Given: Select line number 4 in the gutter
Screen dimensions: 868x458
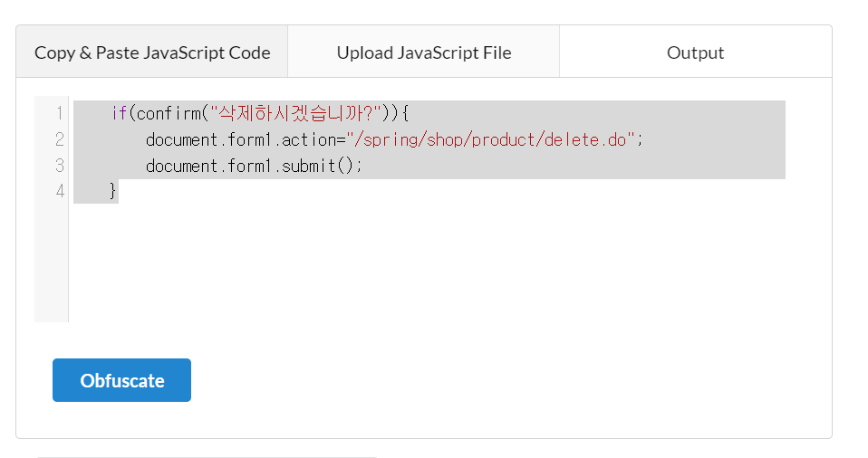Looking at the screenshot, I should click(x=59, y=191).
